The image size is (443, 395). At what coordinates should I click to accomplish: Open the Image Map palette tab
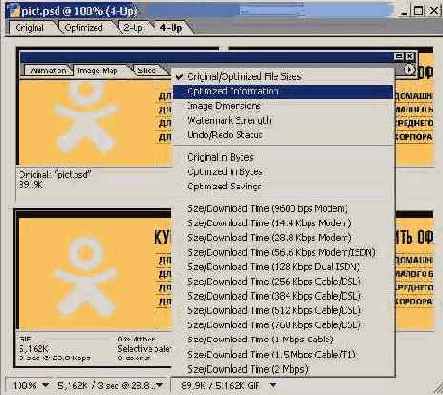click(97, 70)
